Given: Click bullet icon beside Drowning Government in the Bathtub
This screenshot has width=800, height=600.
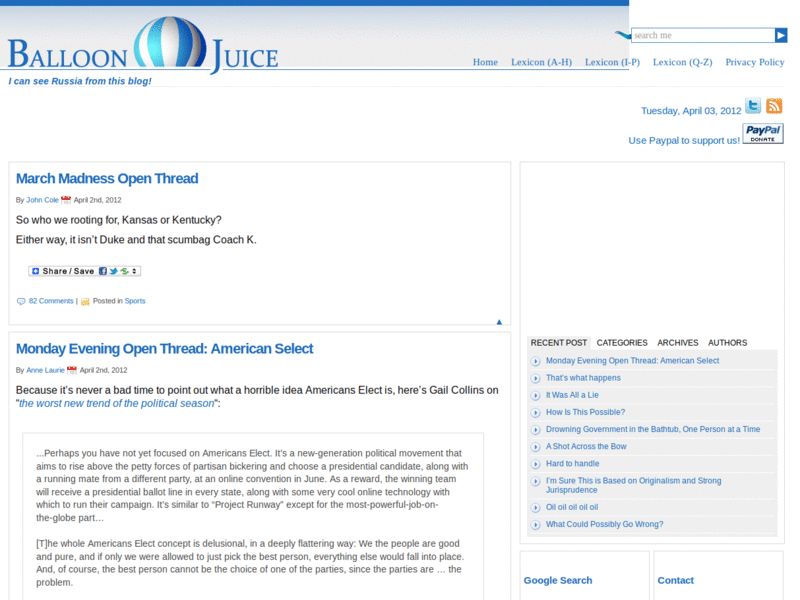Looking at the screenshot, I should pos(535,430).
